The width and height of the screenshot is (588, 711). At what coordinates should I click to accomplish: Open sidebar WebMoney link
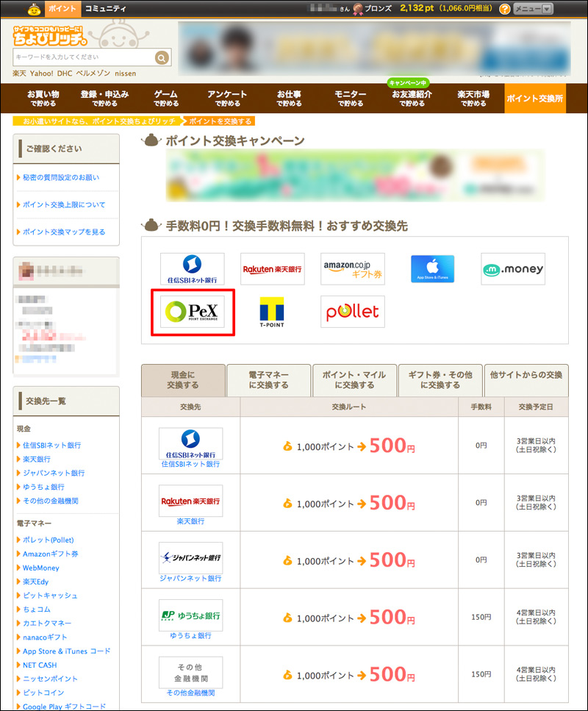pos(41,568)
